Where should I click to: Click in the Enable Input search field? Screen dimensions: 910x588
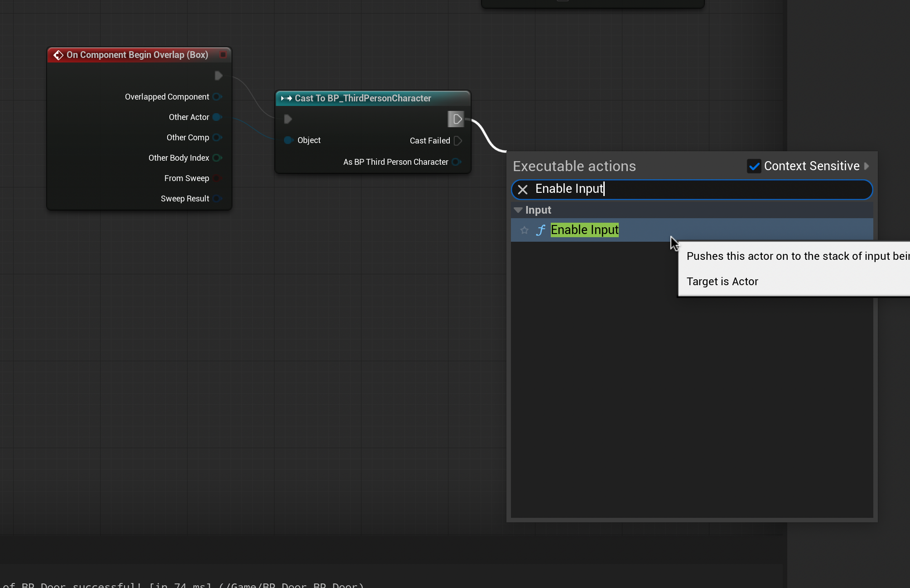click(x=702, y=189)
